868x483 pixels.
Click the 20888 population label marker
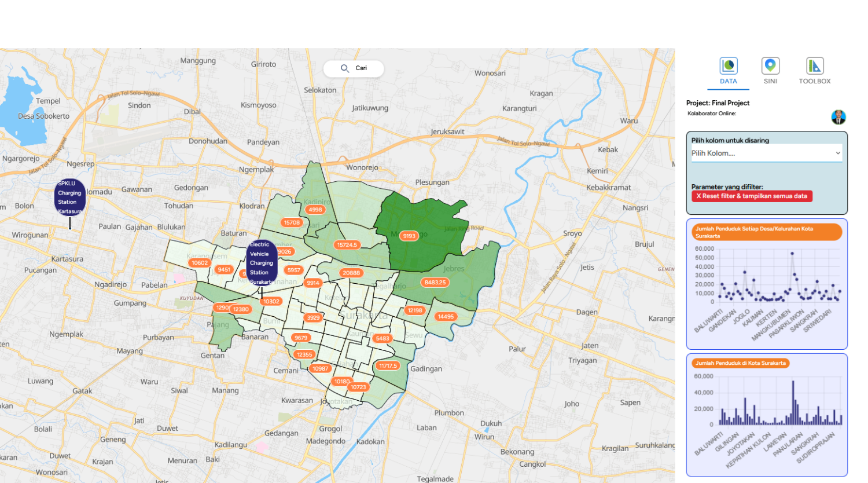tap(351, 273)
